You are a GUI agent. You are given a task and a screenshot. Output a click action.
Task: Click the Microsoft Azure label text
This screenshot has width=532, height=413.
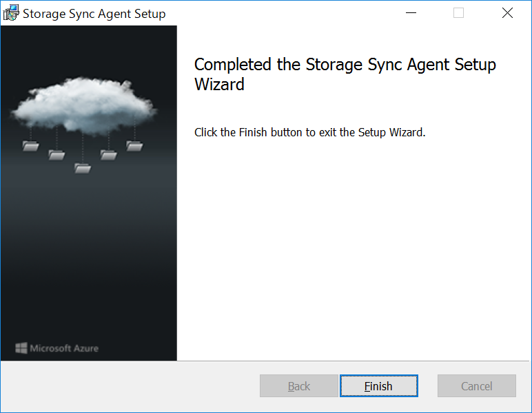pos(64,348)
